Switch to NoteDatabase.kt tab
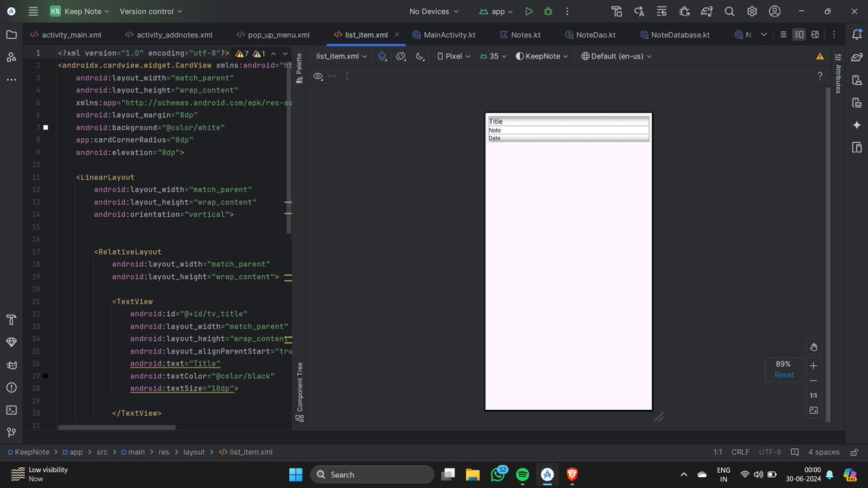 point(673,34)
